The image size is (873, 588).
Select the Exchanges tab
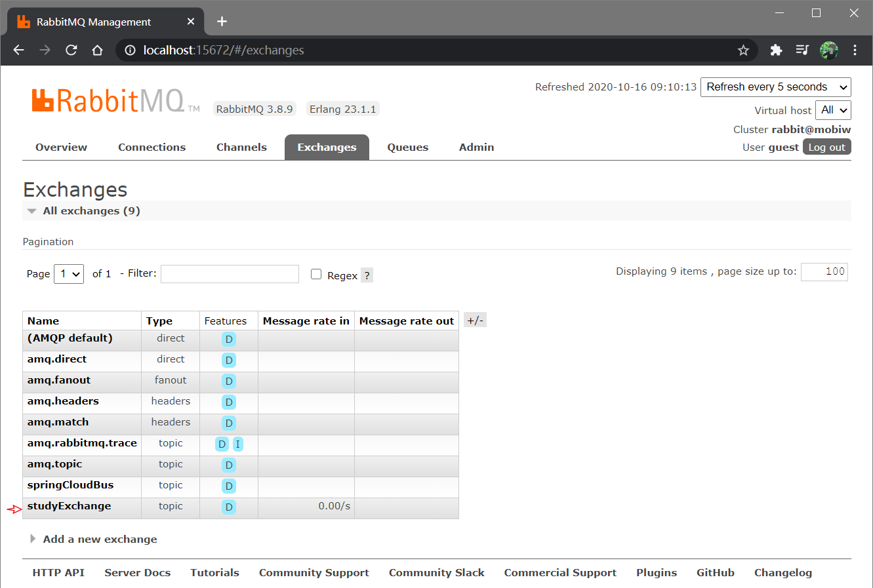[x=327, y=147]
